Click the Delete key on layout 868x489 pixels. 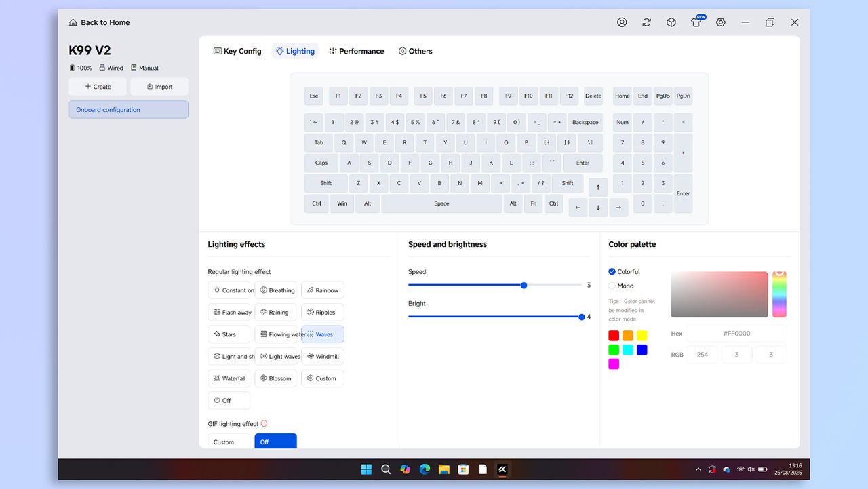pos(593,96)
